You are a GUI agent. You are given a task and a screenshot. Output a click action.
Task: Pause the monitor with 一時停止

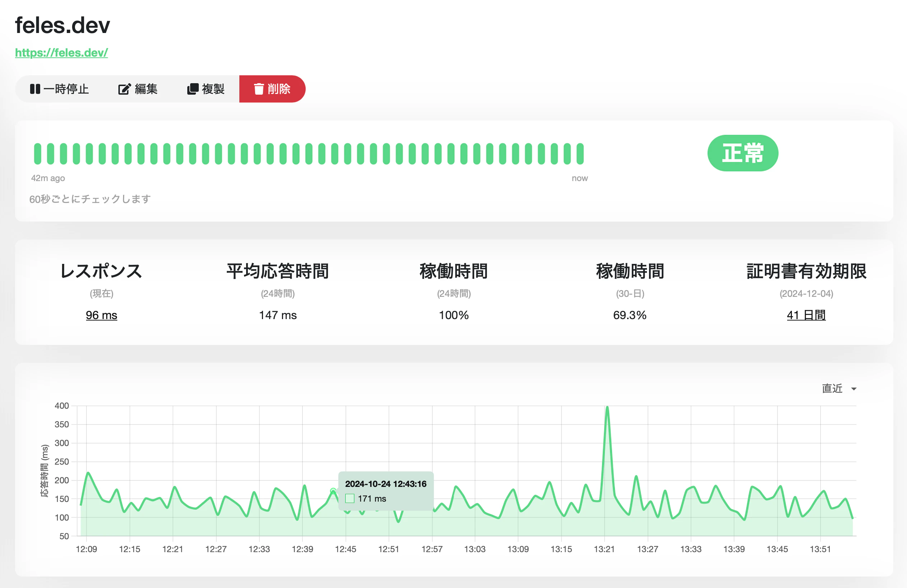coord(59,89)
